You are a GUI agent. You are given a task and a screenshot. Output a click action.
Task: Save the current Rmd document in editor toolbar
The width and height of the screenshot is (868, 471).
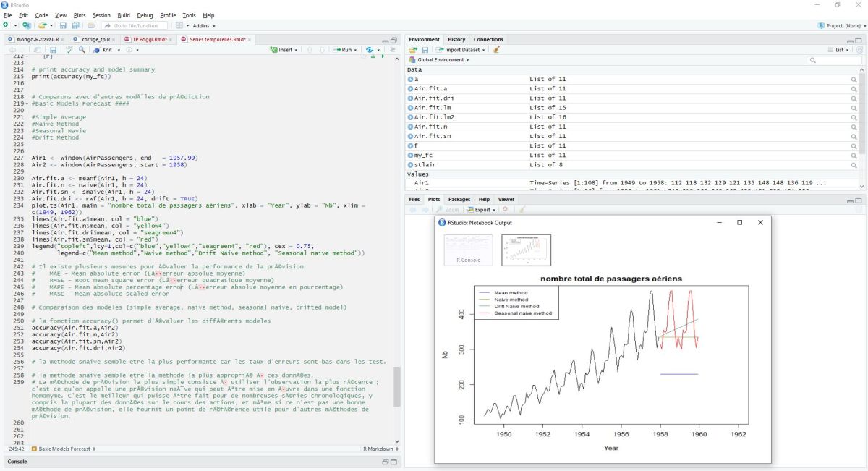coord(53,50)
